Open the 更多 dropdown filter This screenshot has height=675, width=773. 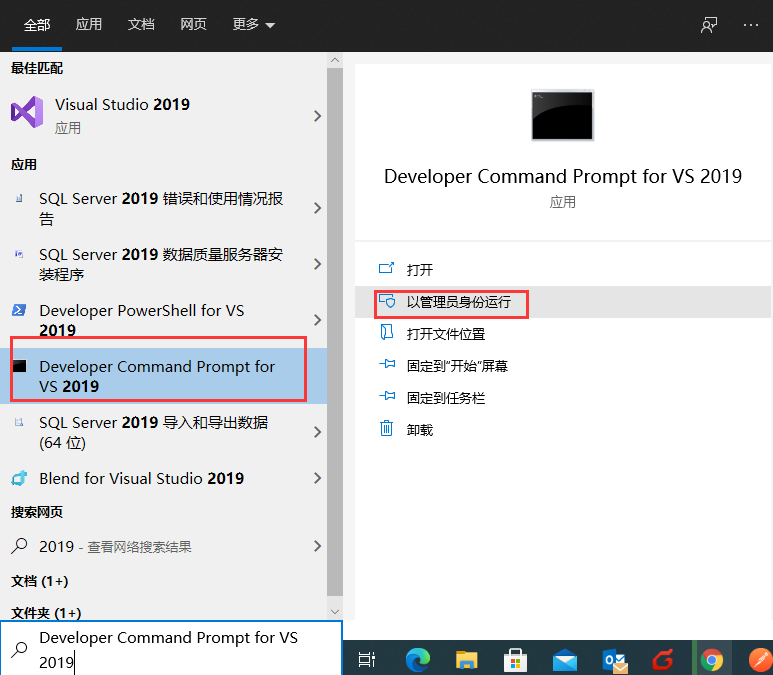253,24
